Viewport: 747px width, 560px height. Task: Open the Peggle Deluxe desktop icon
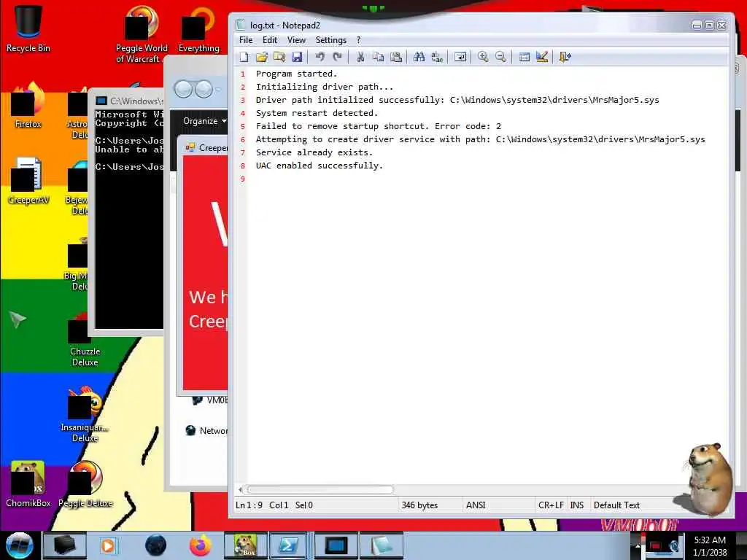point(85,484)
